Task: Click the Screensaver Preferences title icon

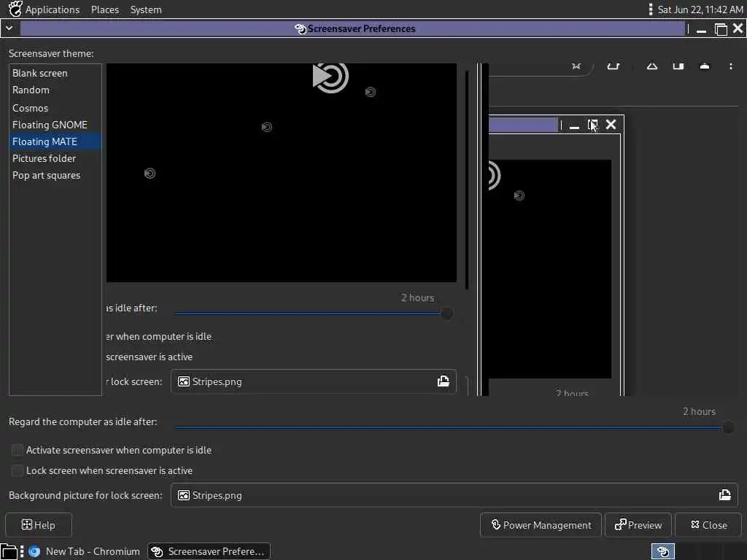Action: (x=300, y=29)
